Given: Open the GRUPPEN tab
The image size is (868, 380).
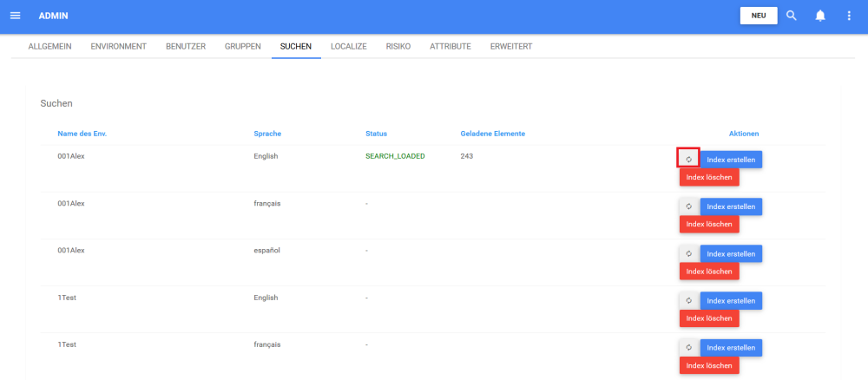Looking at the screenshot, I should pos(242,47).
